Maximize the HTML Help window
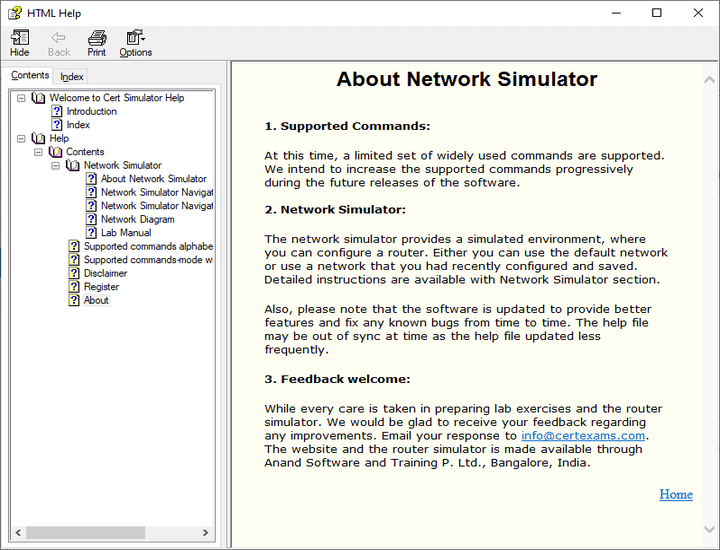Screen dimensions: 720x550 657,13
